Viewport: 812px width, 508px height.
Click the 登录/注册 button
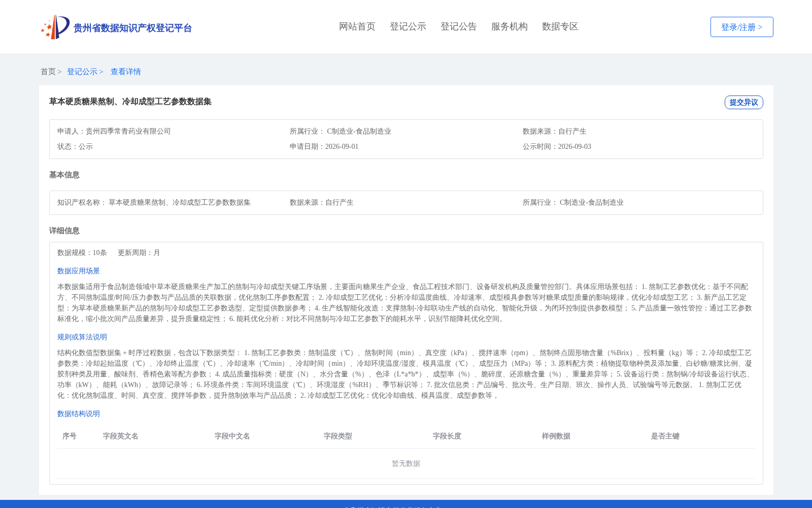(742, 27)
